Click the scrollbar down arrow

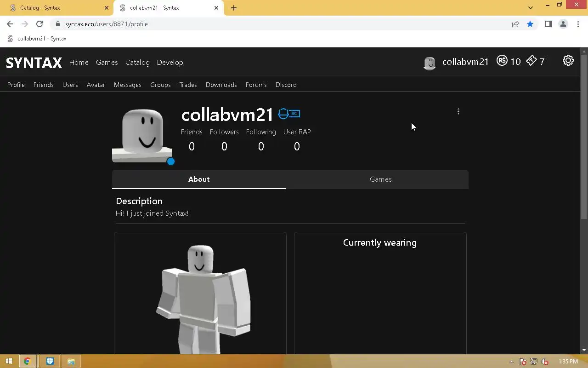(584, 351)
